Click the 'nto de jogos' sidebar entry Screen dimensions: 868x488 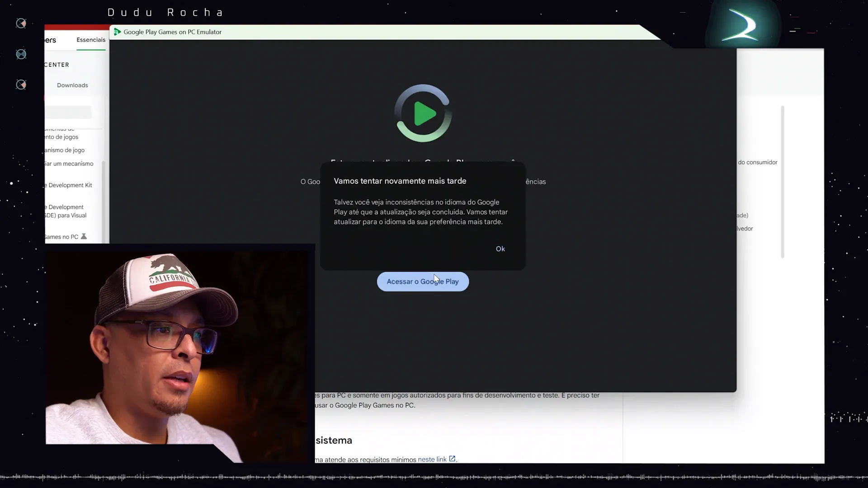click(61, 137)
